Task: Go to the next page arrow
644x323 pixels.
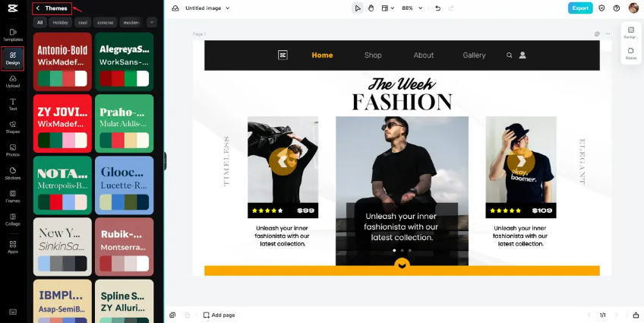Action: pyautogui.click(x=616, y=315)
